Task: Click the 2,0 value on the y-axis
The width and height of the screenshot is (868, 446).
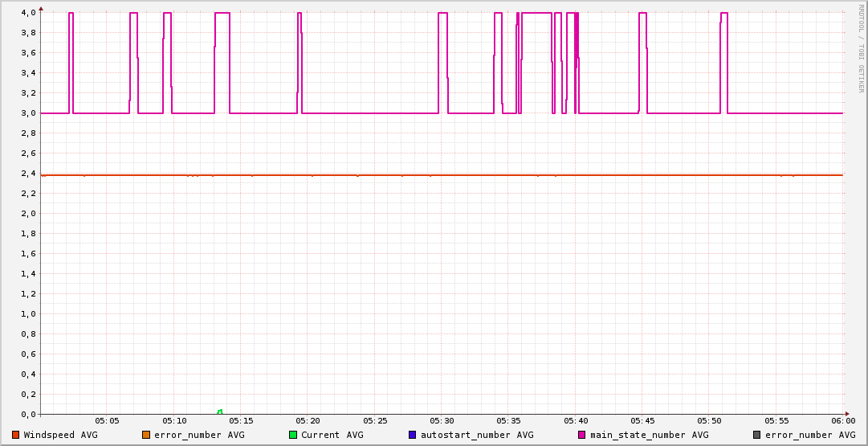Action: [x=28, y=214]
